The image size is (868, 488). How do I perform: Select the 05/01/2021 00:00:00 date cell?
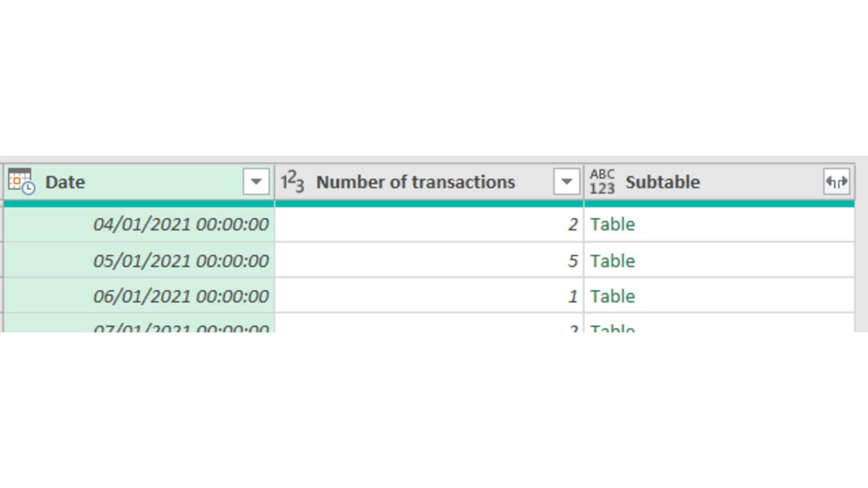click(x=181, y=261)
